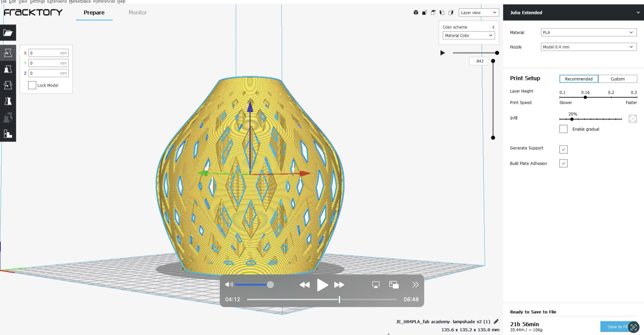Click the infill pattern preview icon
Viewport: 644px width, 335px height.
point(633,119)
